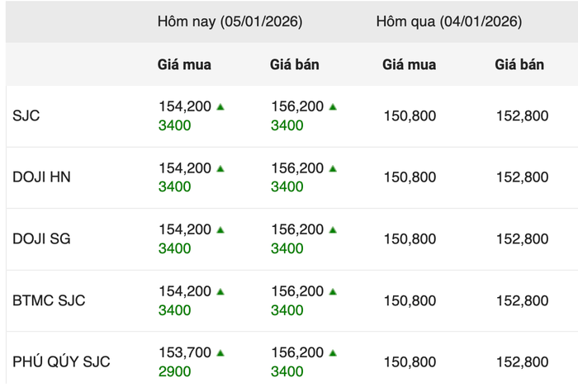Screen dimensions: 578x392
Task: Click the up arrow beside DOJI HN sell price
Action: pyautogui.click(x=333, y=168)
